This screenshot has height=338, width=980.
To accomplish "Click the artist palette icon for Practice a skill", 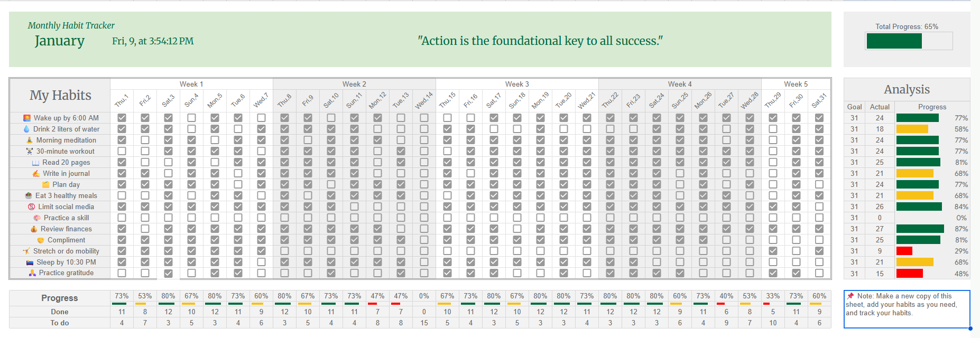I will (37, 218).
